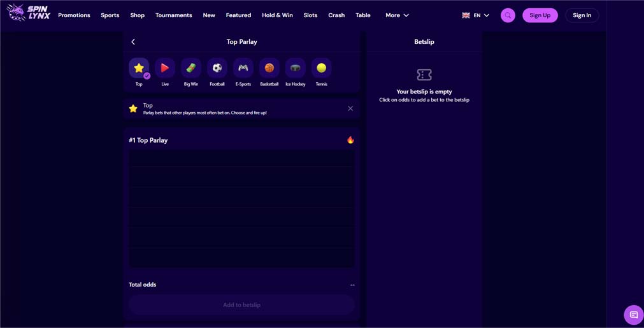Image resolution: width=644 pixels, height=328 pixels.
Task: Open the Tournaments menu item
Action: pyautogui.click(x=174, y=15)
